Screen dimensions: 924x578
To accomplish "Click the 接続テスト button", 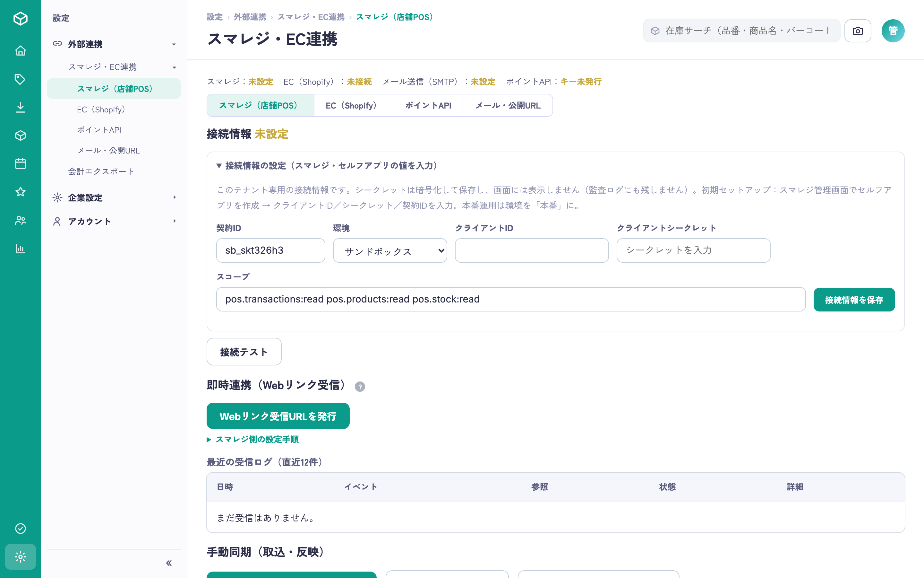I will pos(244,352).
